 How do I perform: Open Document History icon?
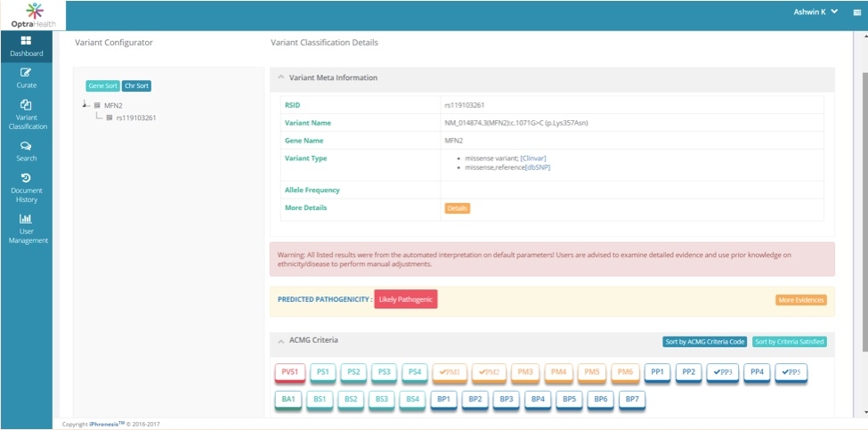(x=26, y=178)
